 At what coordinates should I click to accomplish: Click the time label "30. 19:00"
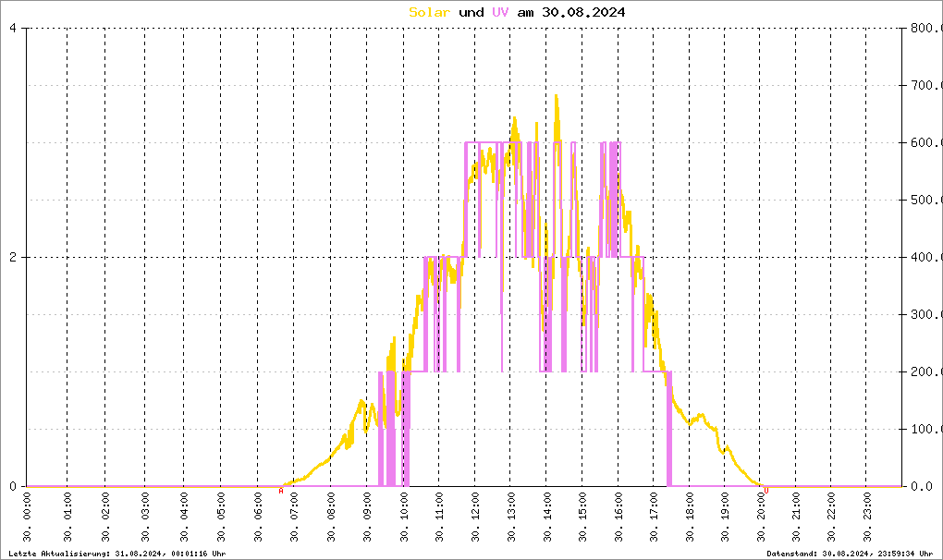click(x=726, y=517)
